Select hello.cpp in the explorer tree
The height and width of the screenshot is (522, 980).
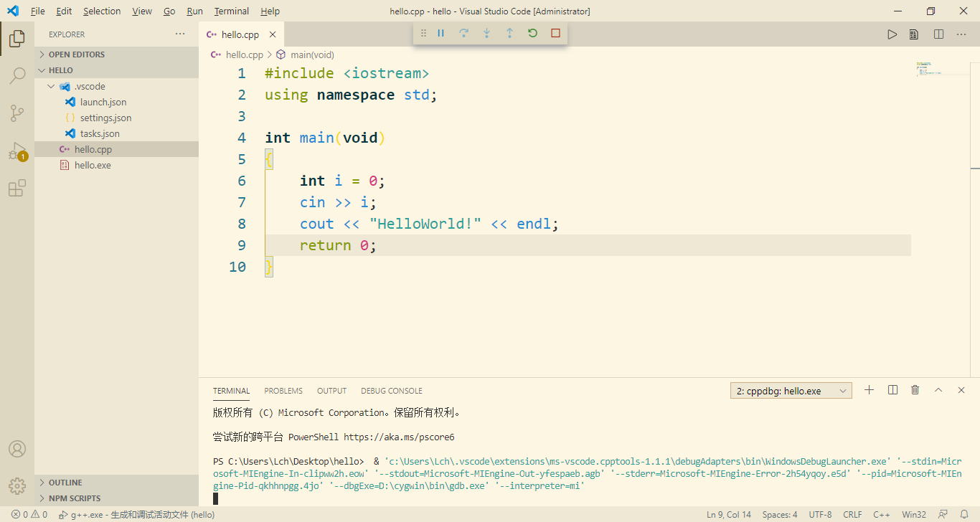[x=116, y=149]
